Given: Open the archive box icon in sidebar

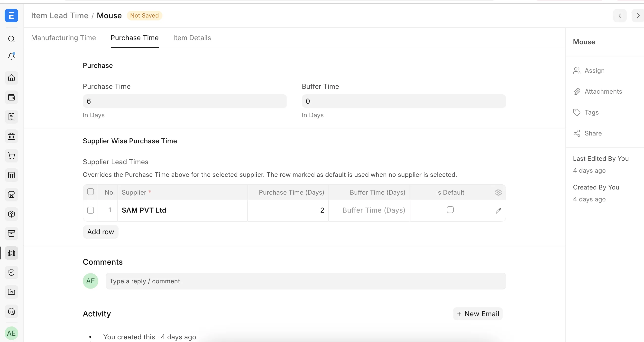Looking at the screenshot, I should click(11, 234).
